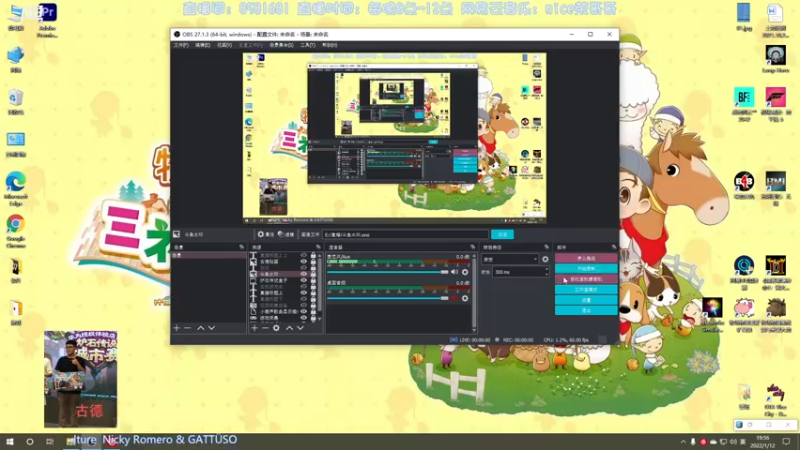Click the Exit button in Controls panel
800x450 pixels.
pos(586,310)
